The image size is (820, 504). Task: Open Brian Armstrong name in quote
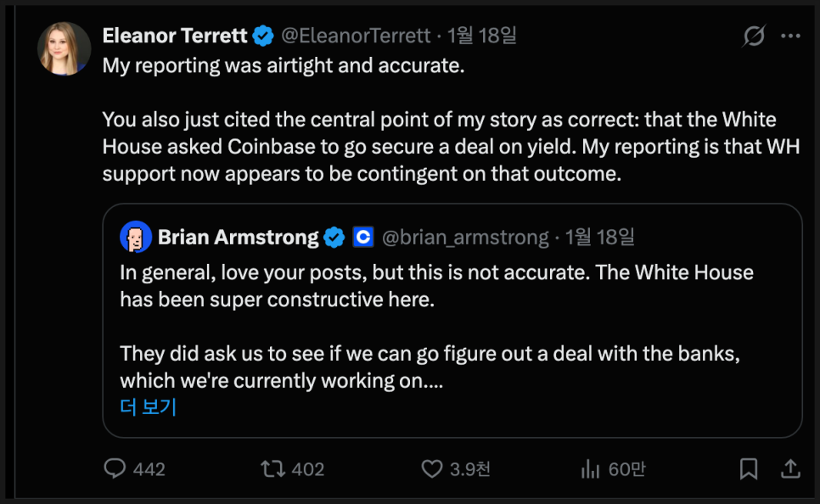(x=239, y=238)
